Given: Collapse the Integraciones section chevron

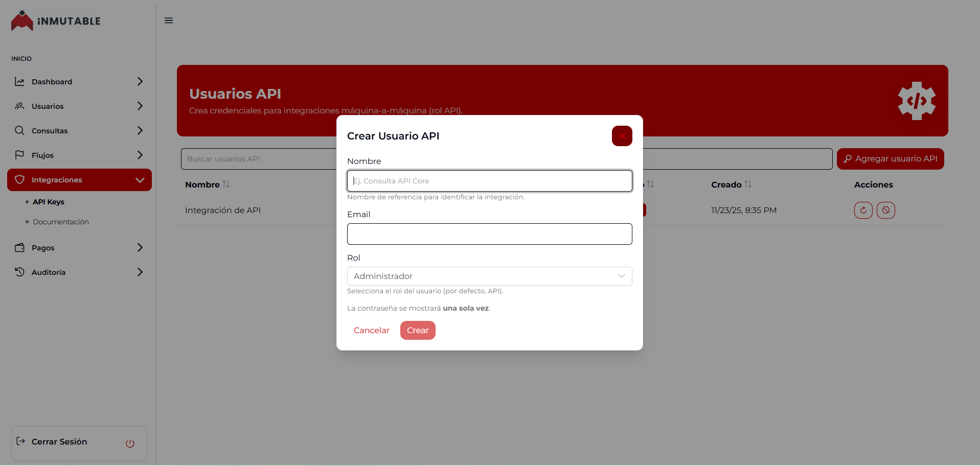Looking at the screenshot, I should pyautogui.click(x=140, y=180).
